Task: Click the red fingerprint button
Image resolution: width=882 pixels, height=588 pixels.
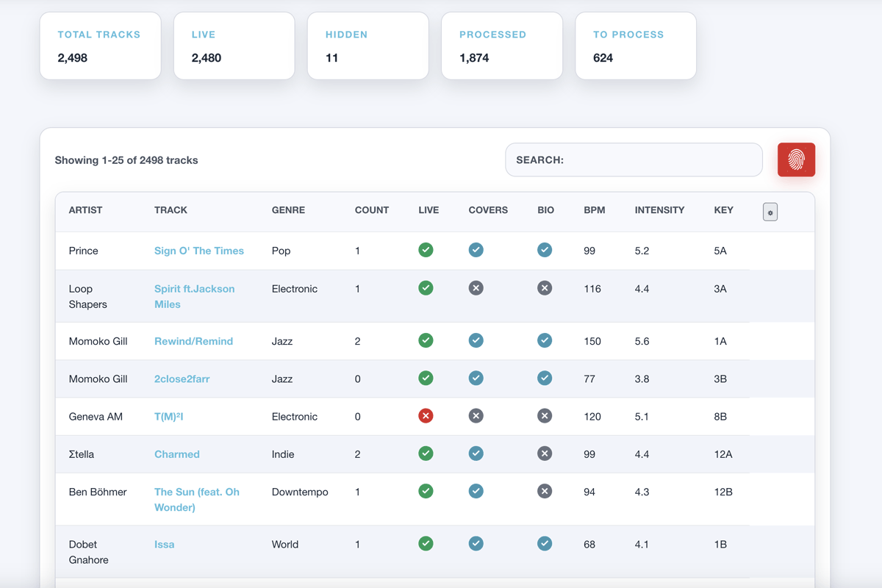Action: 796,159
